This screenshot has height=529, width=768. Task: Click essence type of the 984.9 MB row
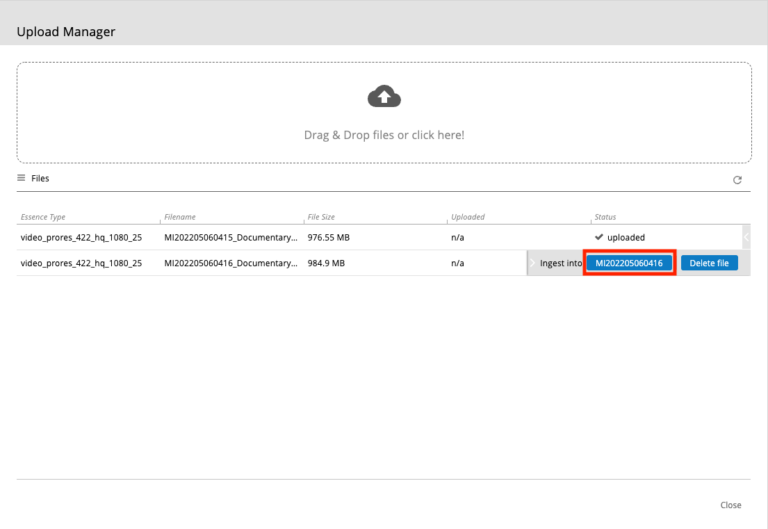coord(81,263)
